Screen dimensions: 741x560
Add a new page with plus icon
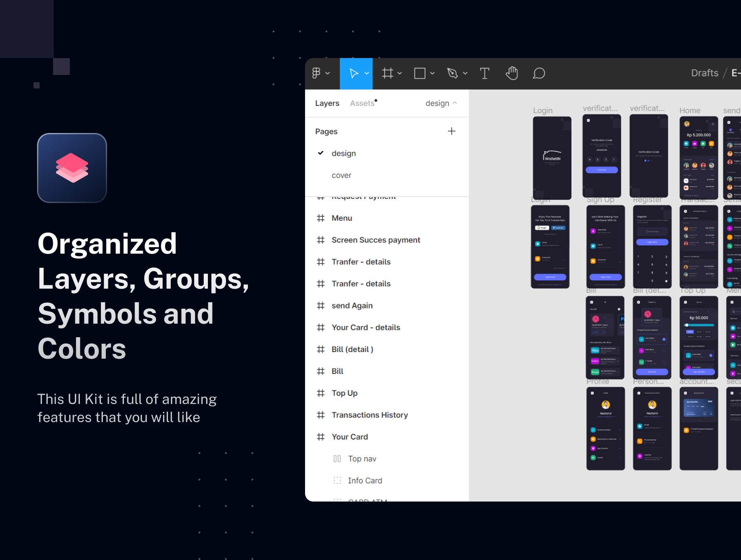(x=452, y=131)
